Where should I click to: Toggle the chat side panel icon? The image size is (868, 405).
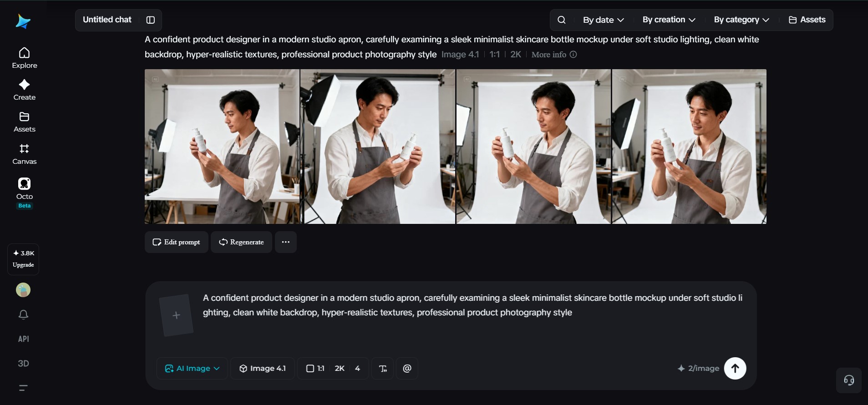click(151, 20)
